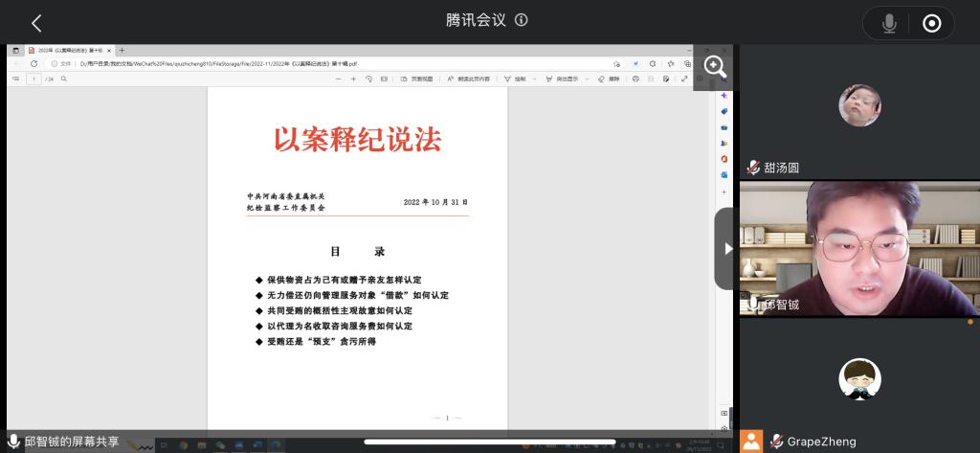Click the muted mic icon beside 甜汤圆
This screenshot has width=980, height=453.
coord(753,167)
